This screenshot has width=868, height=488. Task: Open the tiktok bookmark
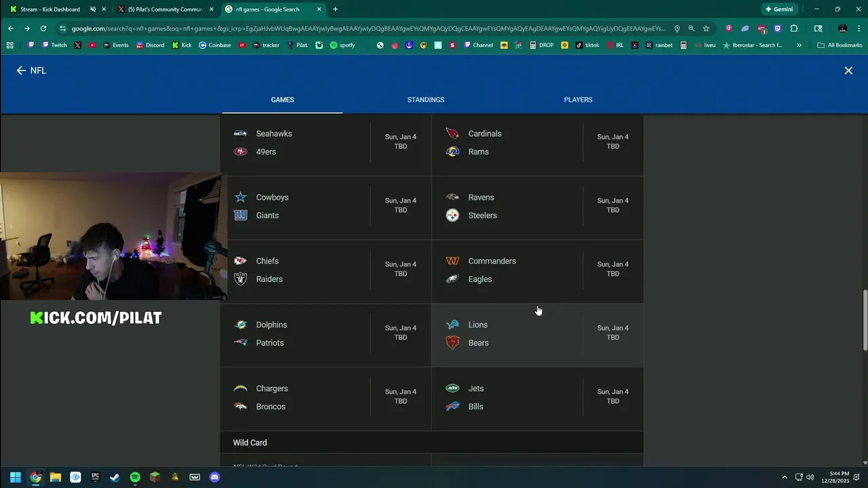click(x=587, y=45)
